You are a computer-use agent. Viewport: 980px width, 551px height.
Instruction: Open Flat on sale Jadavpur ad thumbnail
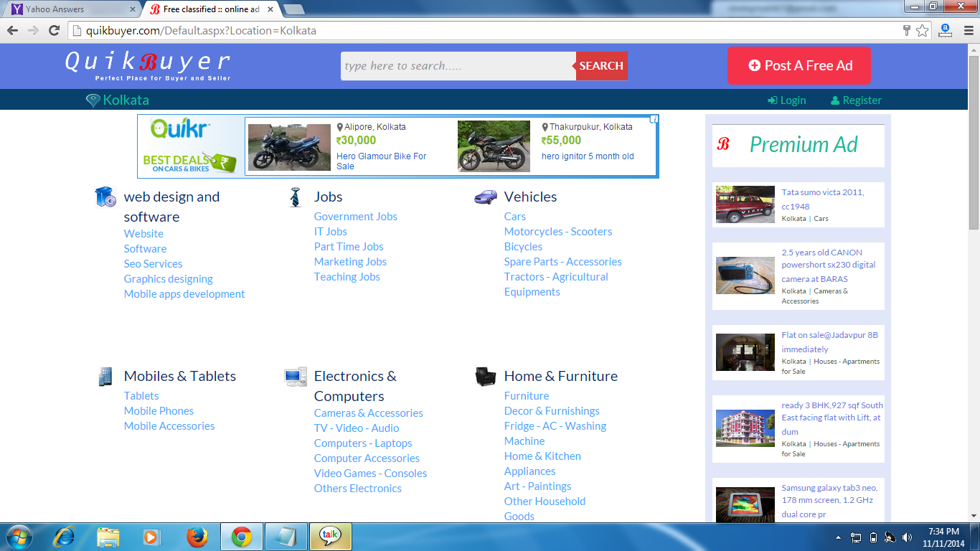745,352
